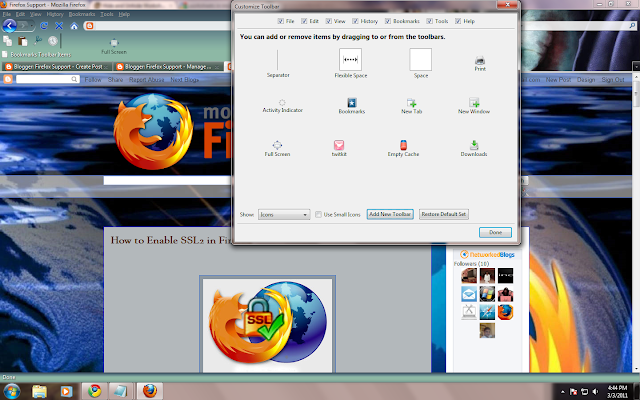Click Report Abuse link

tap(147, 80)
